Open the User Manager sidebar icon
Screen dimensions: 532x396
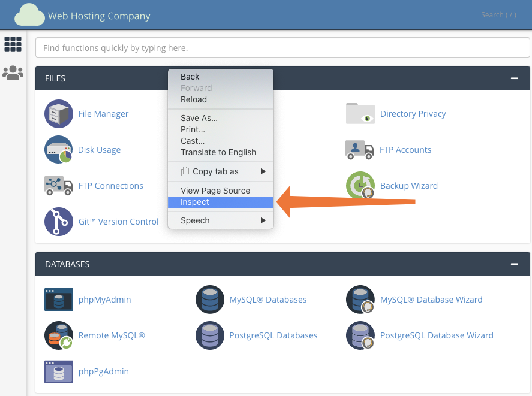pos(13,73)
